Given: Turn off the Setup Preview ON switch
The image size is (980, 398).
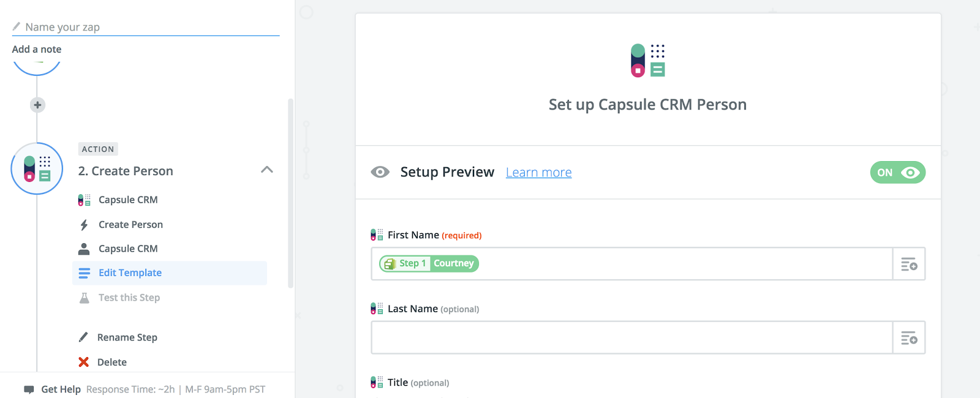Looking at the screenshot, I should (x=897, y=173).
